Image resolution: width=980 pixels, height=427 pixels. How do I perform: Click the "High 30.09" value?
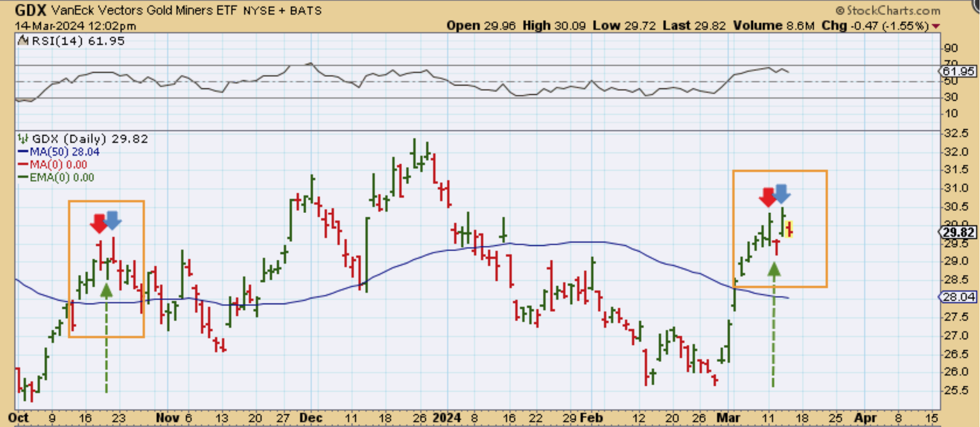pos(554,26)
